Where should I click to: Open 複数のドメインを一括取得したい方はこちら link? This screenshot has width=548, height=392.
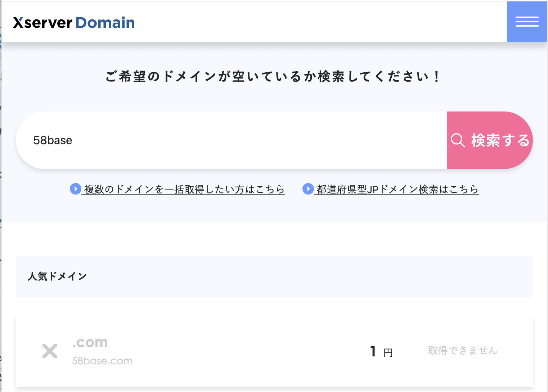(184, 189)
